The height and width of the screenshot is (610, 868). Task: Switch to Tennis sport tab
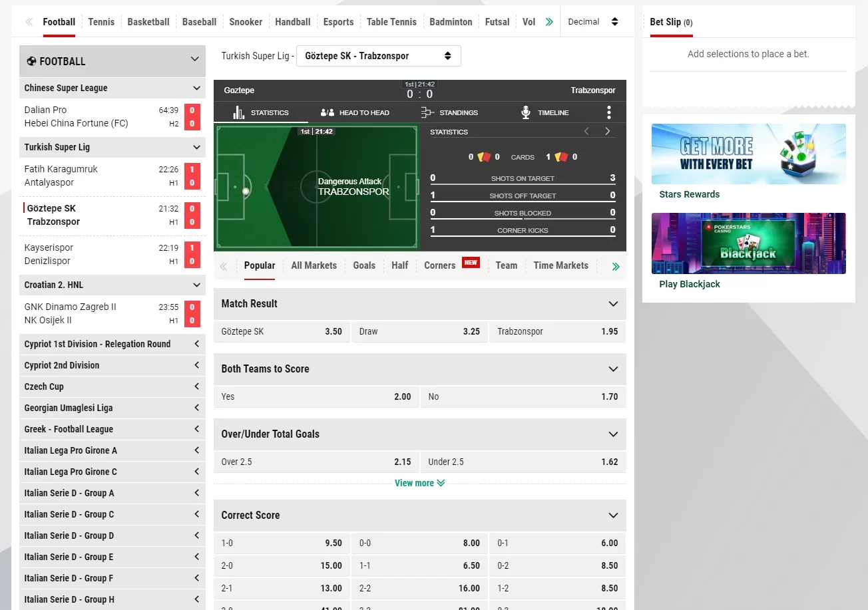[x=101, y=22]
